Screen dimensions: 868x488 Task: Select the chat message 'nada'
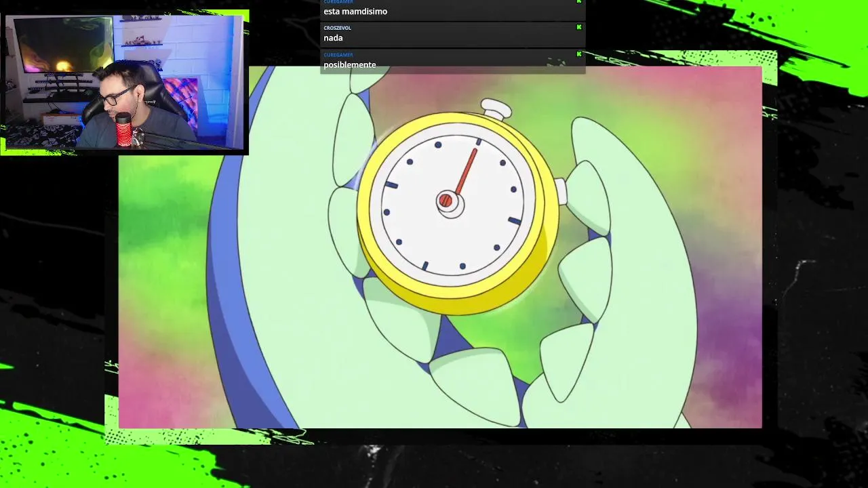coord(333,38)
